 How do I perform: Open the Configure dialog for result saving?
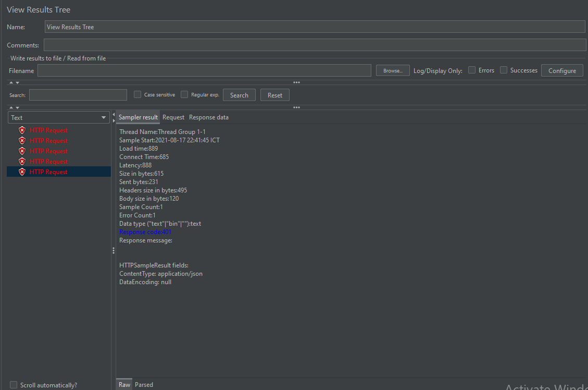point(562,70)
